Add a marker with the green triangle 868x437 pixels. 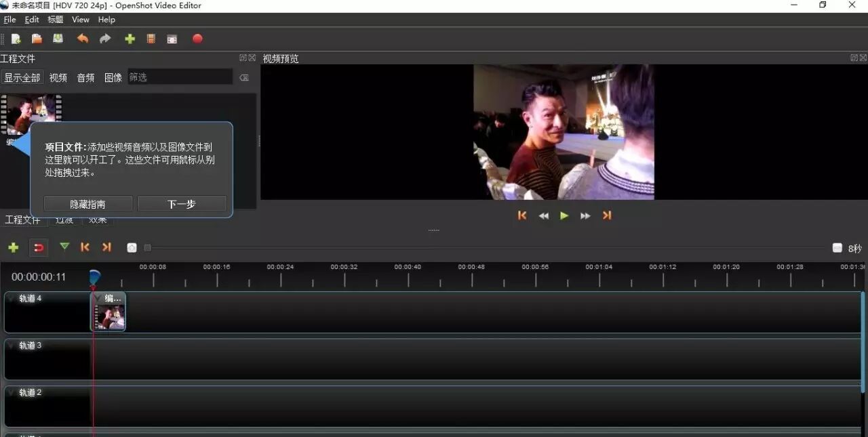click(x=64, y=247)
